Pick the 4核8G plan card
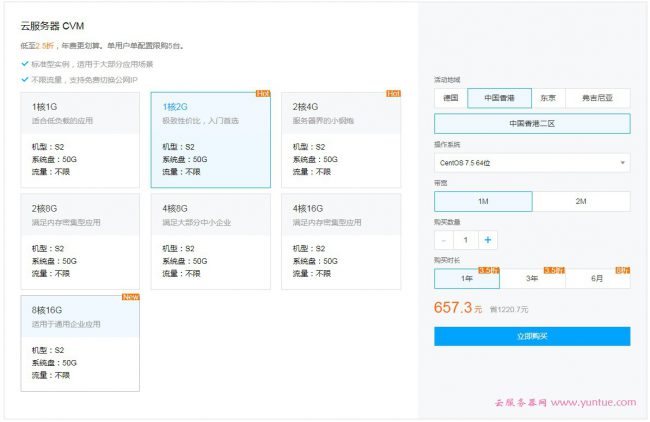The height and width of the screenshot is (422, 650). [210, 241]
